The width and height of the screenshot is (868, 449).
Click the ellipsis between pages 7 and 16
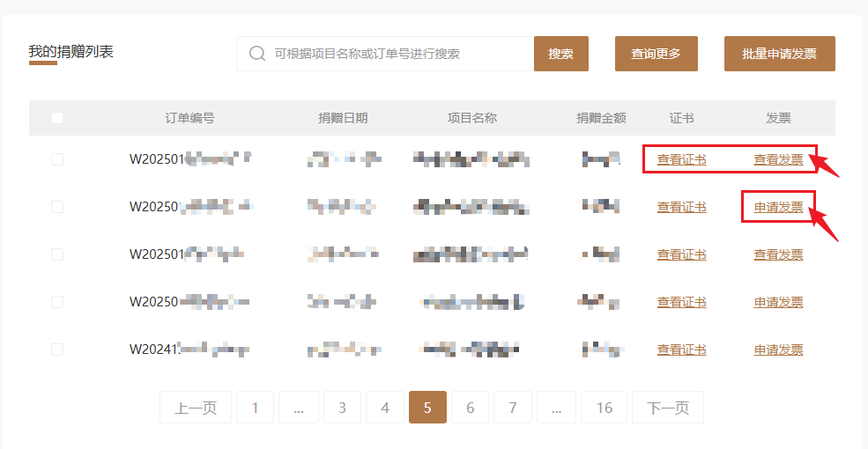(556, 408)
